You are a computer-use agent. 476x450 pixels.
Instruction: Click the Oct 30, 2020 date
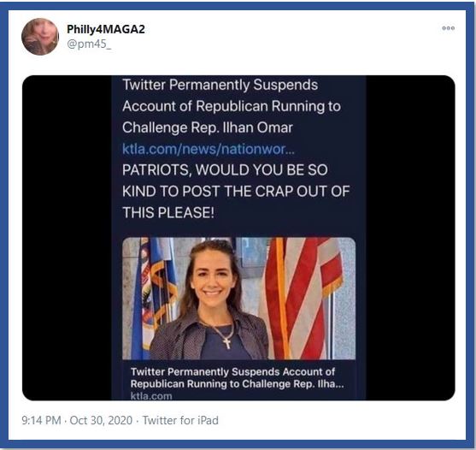[101, 421]
